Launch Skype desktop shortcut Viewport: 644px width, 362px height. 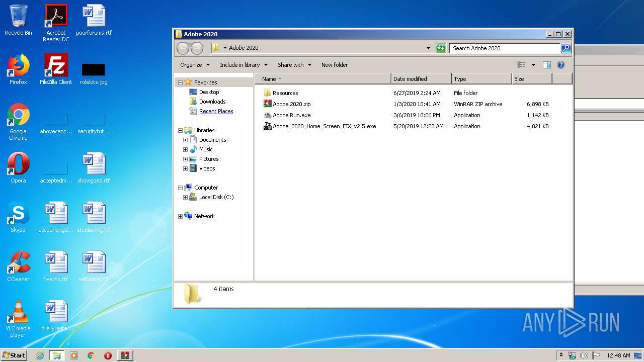[x=18, y=217]
